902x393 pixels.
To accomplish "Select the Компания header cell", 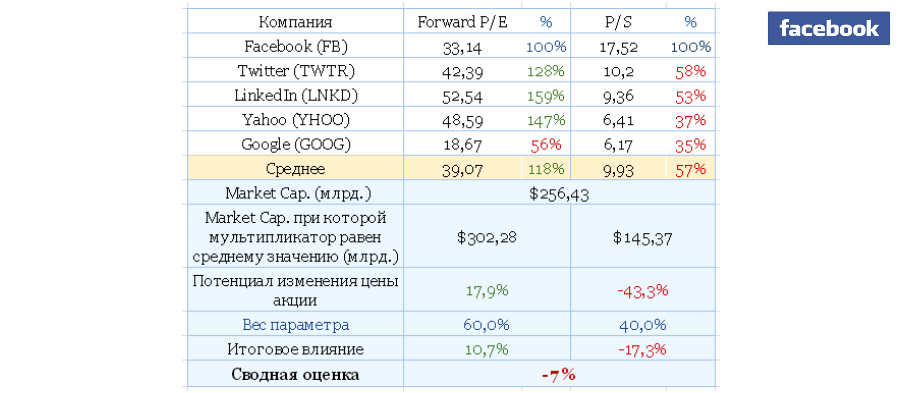I will [x=295, y=22].
